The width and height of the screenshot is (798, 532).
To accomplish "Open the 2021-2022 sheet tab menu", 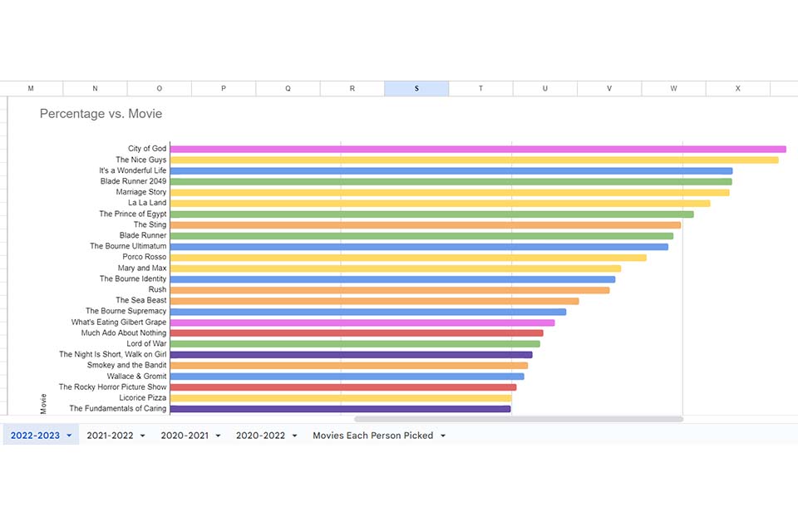I will 142,435.
